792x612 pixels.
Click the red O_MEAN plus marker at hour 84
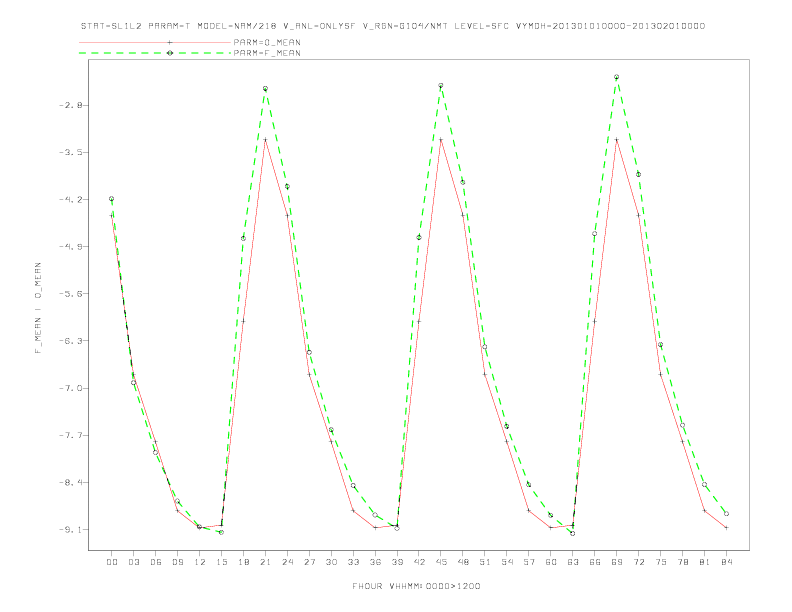pyautogui.click(x=726, y=528)
